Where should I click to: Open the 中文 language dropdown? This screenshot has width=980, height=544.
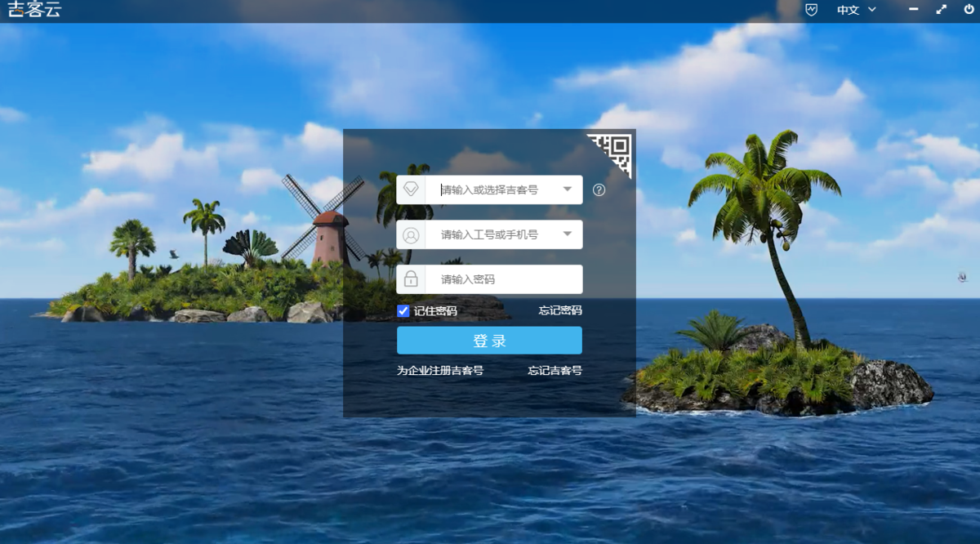click(x=856, y=10)
